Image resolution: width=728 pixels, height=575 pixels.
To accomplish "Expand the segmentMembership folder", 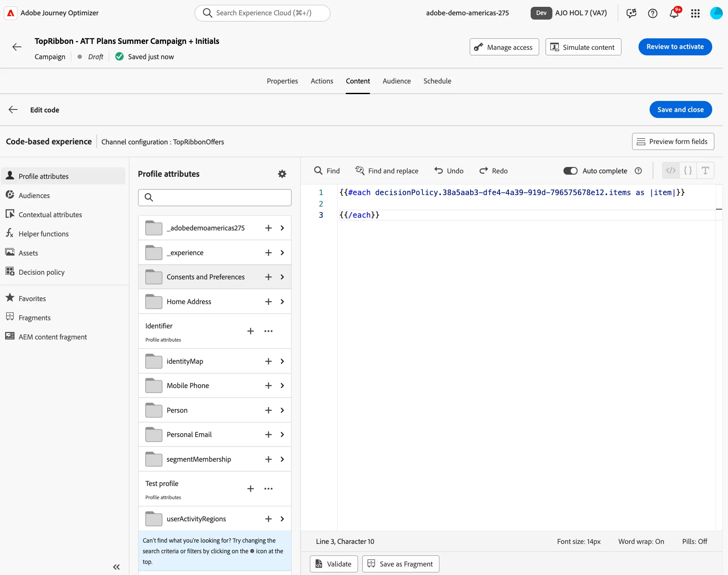I will [x=282, y=459].
